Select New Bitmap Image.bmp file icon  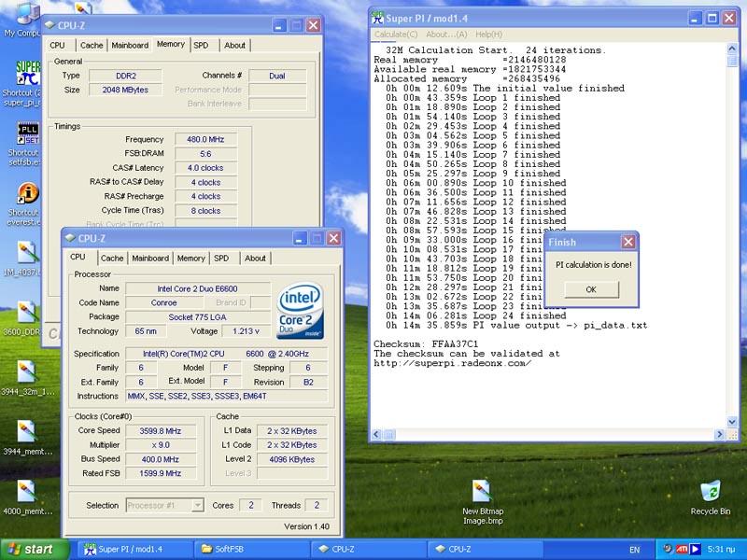point(482,491)
